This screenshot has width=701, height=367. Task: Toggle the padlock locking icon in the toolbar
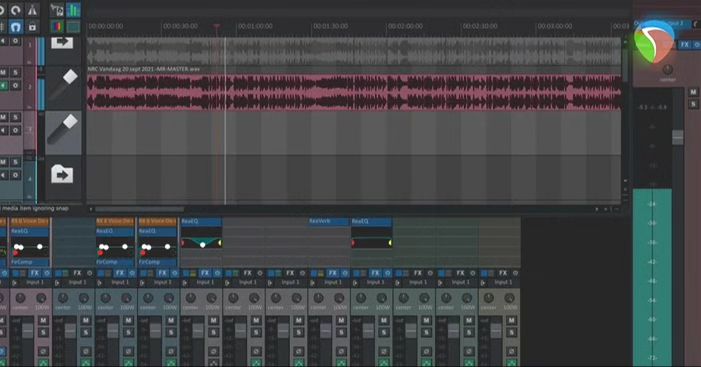tap(32, 27)
